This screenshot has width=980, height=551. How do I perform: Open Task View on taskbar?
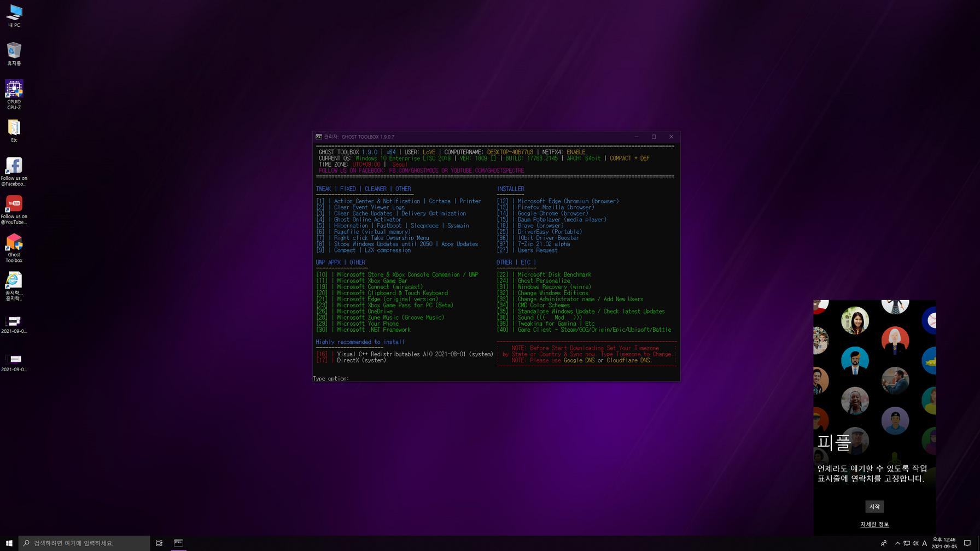[159, 543]
